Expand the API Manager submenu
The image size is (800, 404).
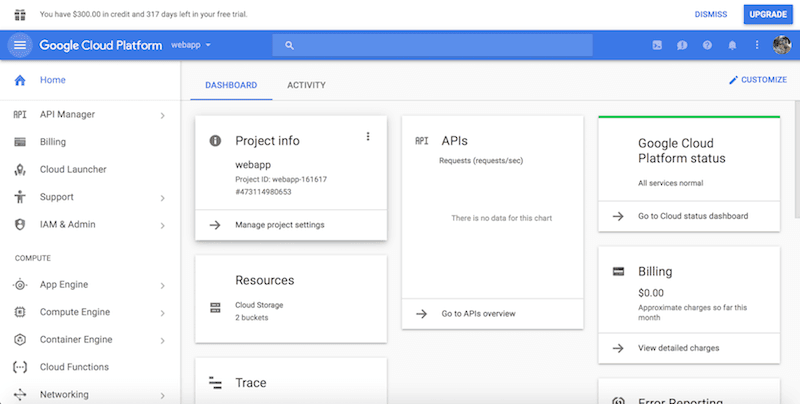coord(162,115)
